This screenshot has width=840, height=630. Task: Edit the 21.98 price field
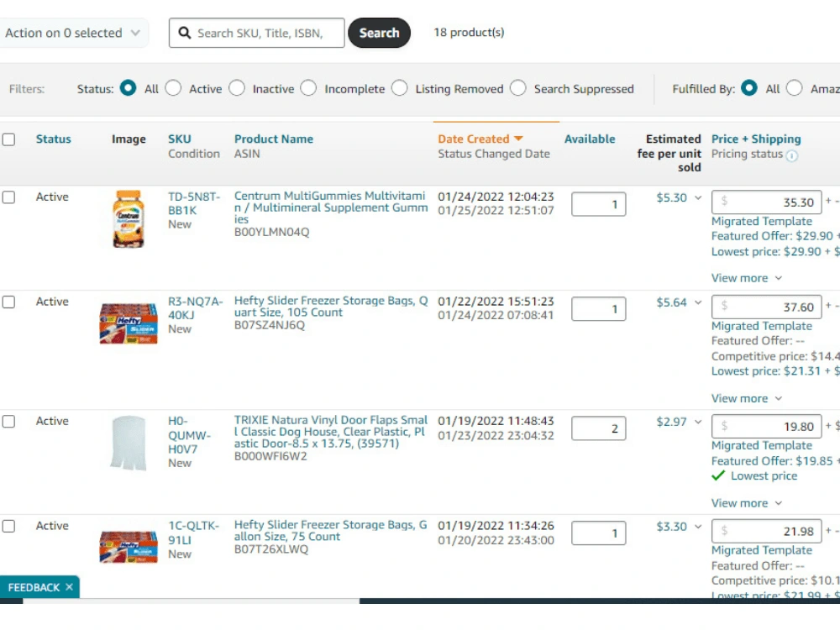[x=766, y=531]
